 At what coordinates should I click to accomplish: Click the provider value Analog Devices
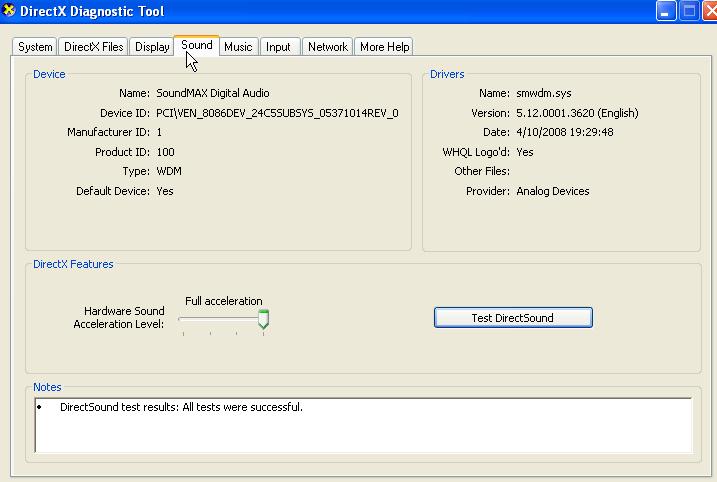[x=552, y=191]
